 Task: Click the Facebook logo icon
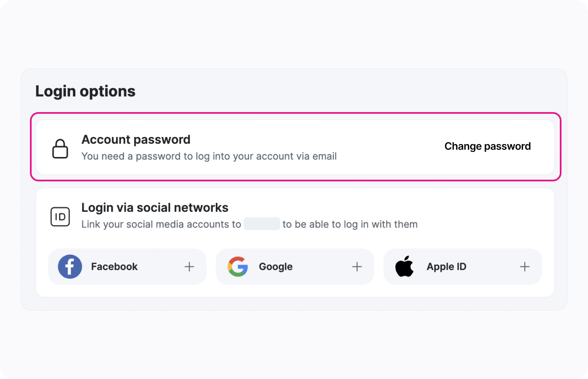[x=70, y=266]
